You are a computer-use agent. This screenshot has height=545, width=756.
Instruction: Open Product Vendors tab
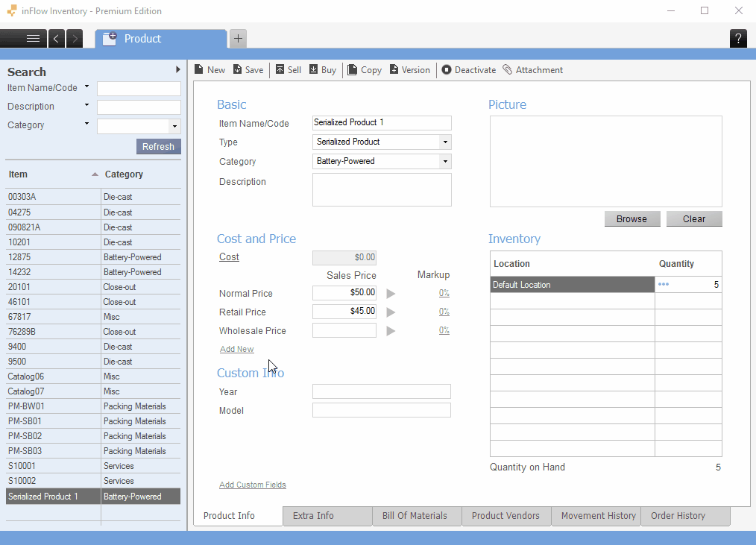click(506, 516)
